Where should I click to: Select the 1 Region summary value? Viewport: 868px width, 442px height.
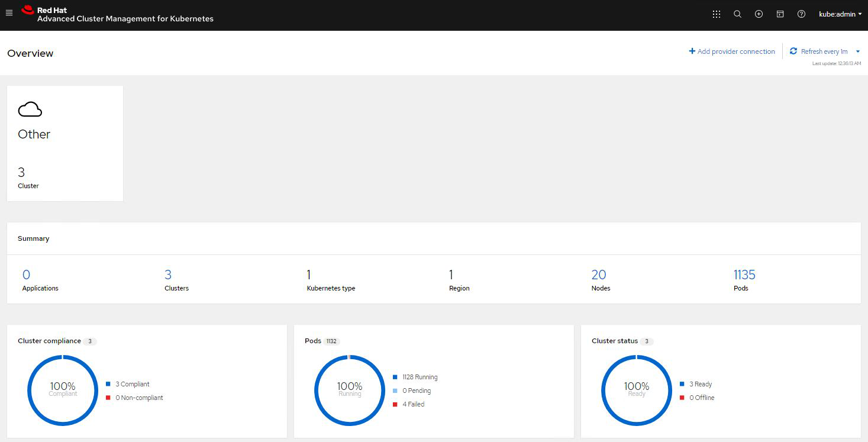click(x=451, y=275)
